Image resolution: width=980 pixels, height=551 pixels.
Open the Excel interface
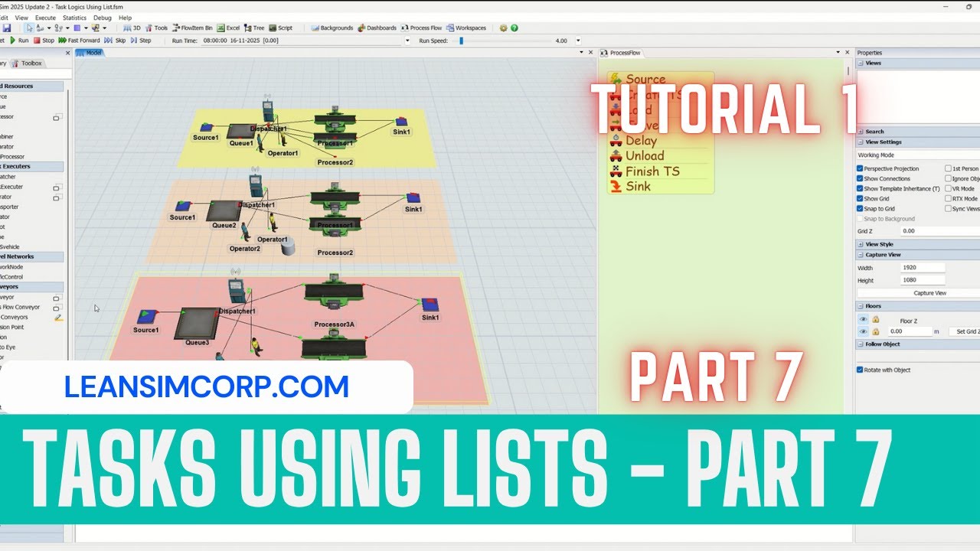[227, 28]
